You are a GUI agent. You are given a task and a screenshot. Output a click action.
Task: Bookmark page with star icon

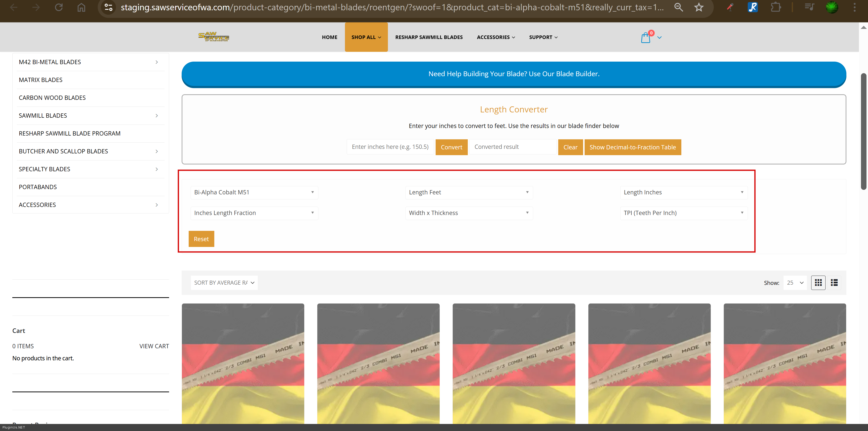pos(698,8)
